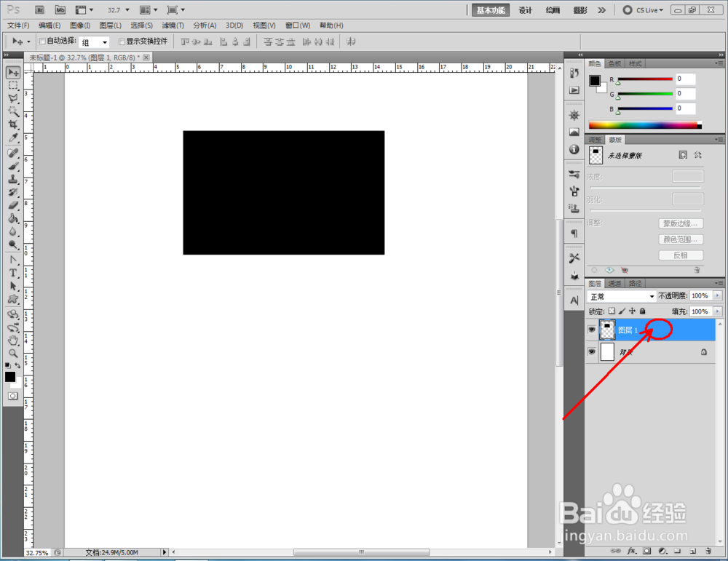Open the 图层(L) menu
Screen dimensions: 728x561
(x=111, y=25)
